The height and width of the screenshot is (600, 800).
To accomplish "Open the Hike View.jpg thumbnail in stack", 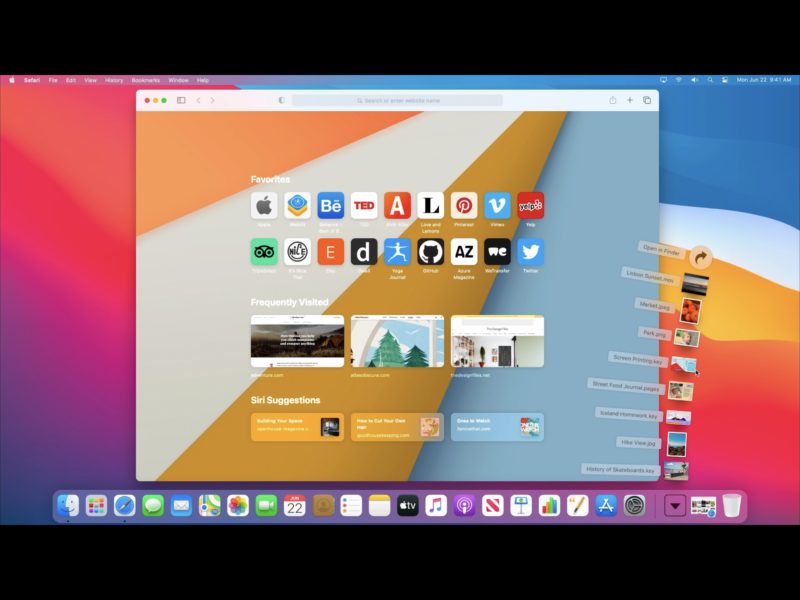I will [x=677, y=444].
